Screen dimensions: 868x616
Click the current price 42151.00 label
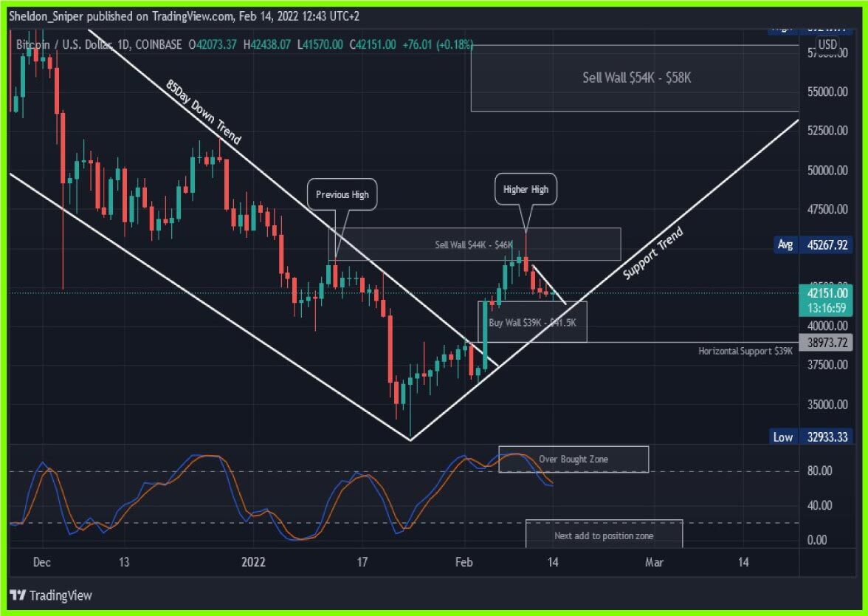pyautogui.click(x=826, y=293)
